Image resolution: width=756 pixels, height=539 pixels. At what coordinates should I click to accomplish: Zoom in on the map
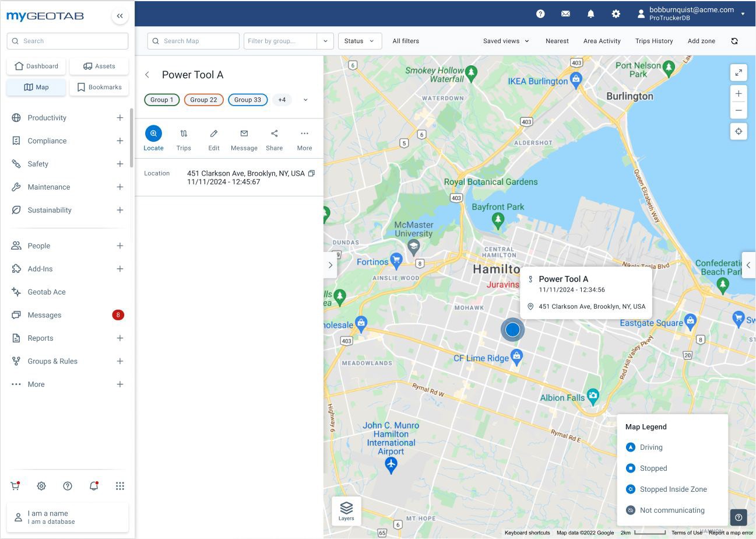739,94
